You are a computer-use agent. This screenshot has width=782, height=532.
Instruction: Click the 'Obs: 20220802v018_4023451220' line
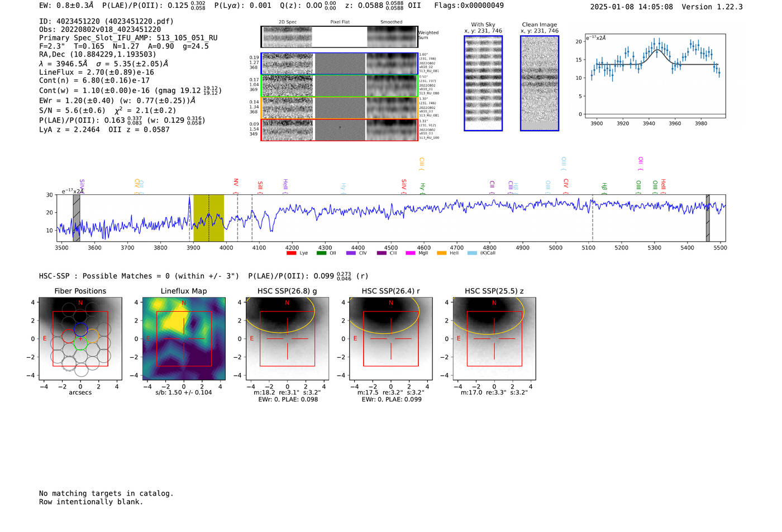(100, 30)
